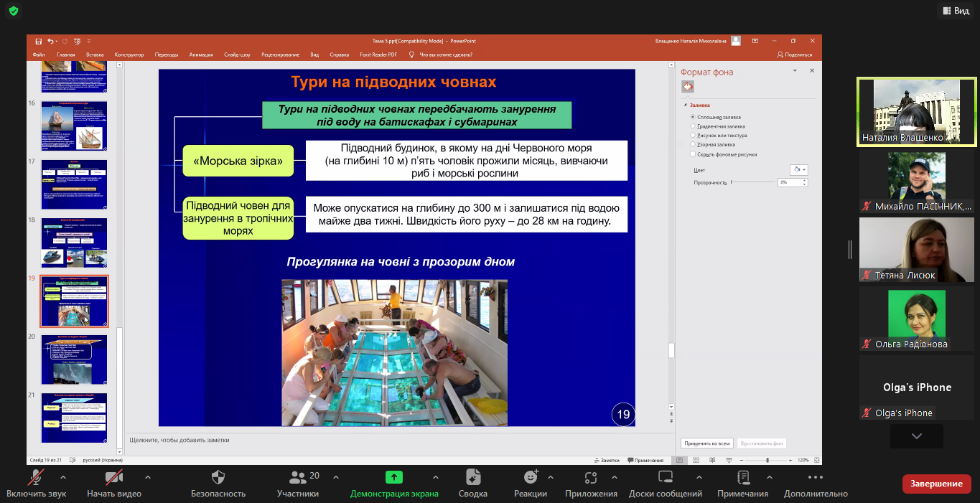Open the fill color dropdown
980x503 pixels.
pos(798,170)
